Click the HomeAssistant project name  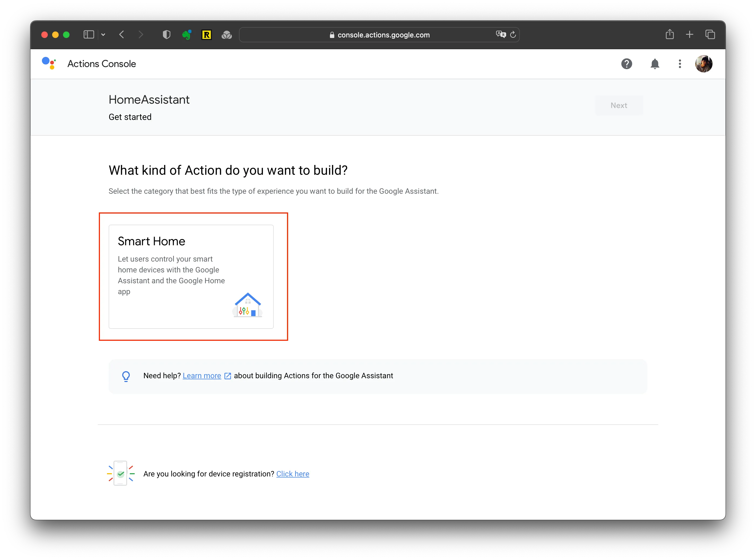click(149, 100)
